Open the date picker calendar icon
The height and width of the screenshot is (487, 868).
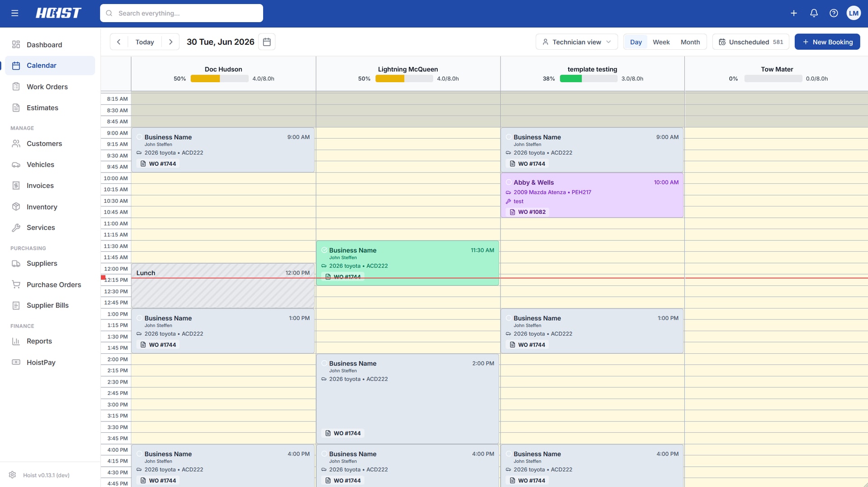pyautogui.click(x=267, y=42)
